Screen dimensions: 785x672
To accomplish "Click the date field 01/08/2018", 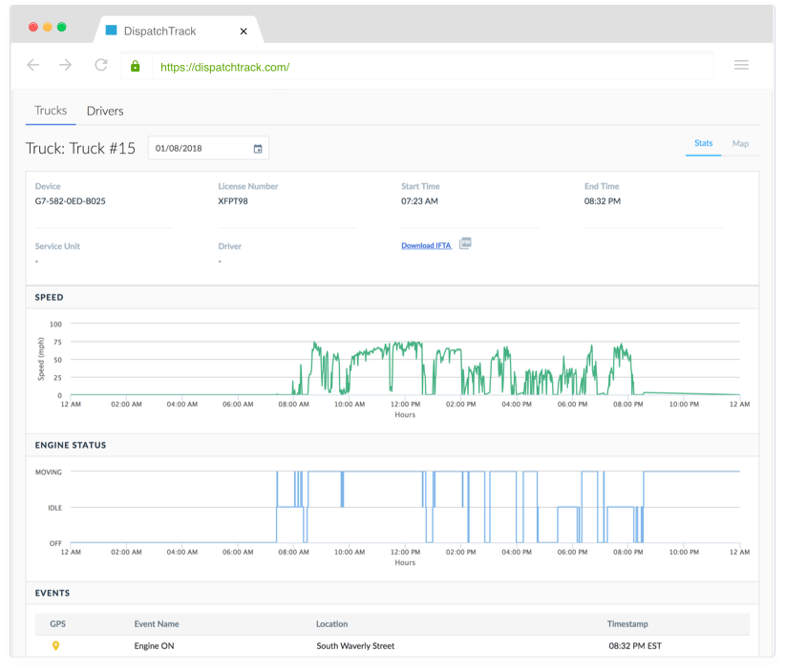I will (208, 148).
